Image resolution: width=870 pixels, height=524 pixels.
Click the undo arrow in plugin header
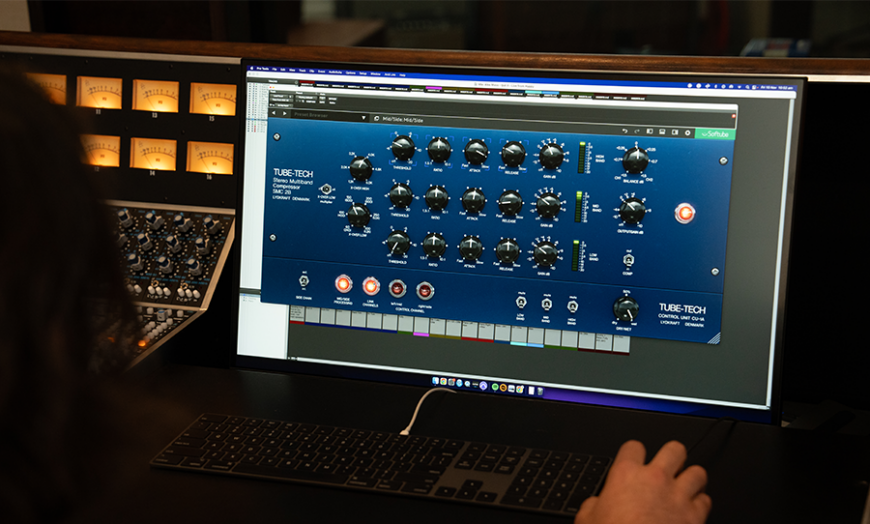point(624,130)
